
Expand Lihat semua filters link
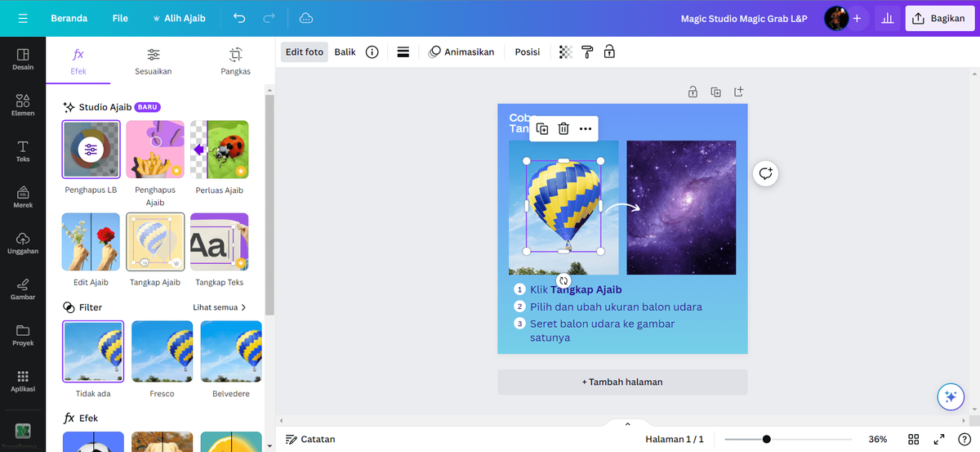point(220,307)
